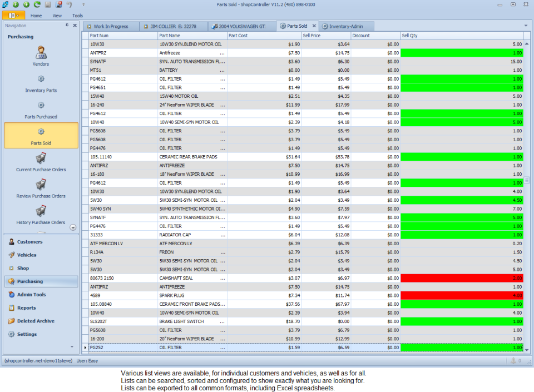
Task: Click the notification bell in the status bar
Action: 513,360
